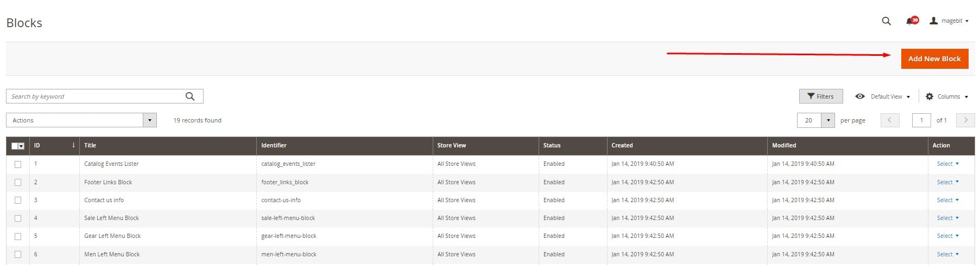Click the Sale Left Menu Block title
Screen dimensions: 980x265
[111, 218]
